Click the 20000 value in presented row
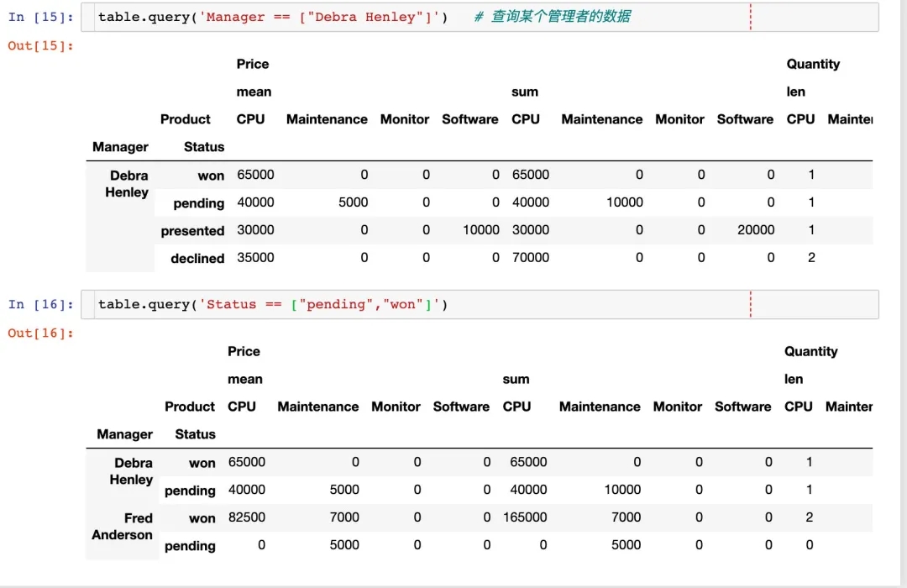The width and height of the screenshot is (907, 588). 756,230
